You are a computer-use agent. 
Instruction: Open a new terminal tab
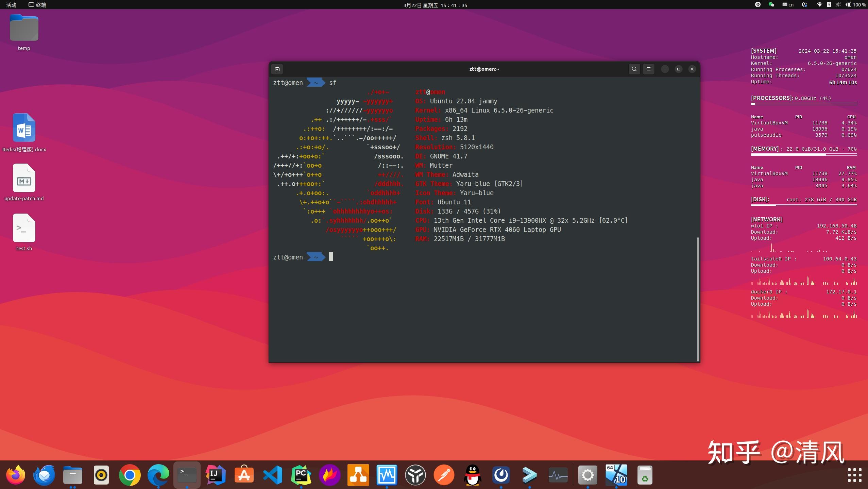[277, 69]
